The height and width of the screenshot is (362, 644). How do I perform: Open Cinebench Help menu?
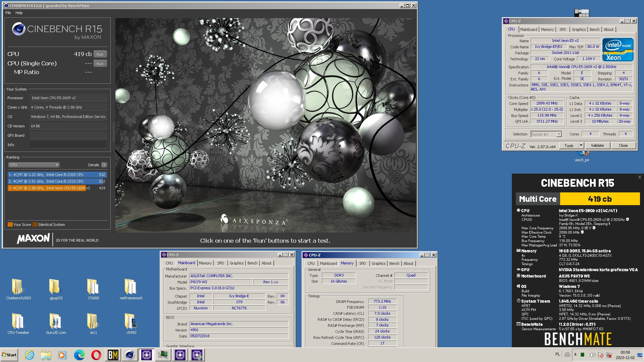(x=19, y=13)
